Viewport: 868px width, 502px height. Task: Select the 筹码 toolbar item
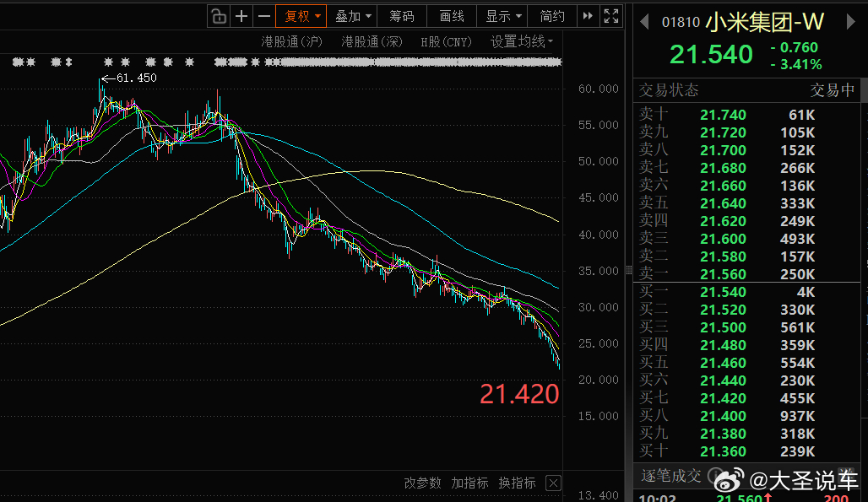pyautogui.click(x=402, y=16)
